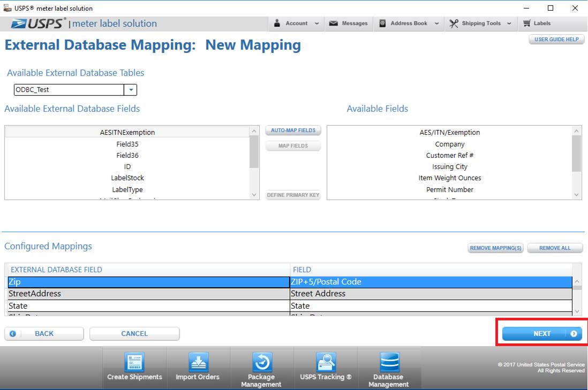Click the Available Fields scroll-up arrow
Image resolution: width=588 pixels, height=390 pixels.
click(576, 131)
